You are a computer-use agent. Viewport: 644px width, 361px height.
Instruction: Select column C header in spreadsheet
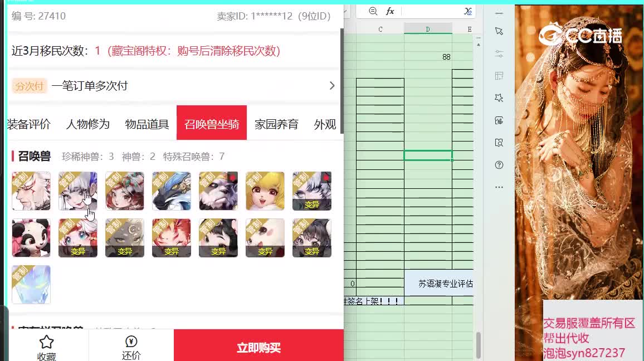[x=380, y=29]
